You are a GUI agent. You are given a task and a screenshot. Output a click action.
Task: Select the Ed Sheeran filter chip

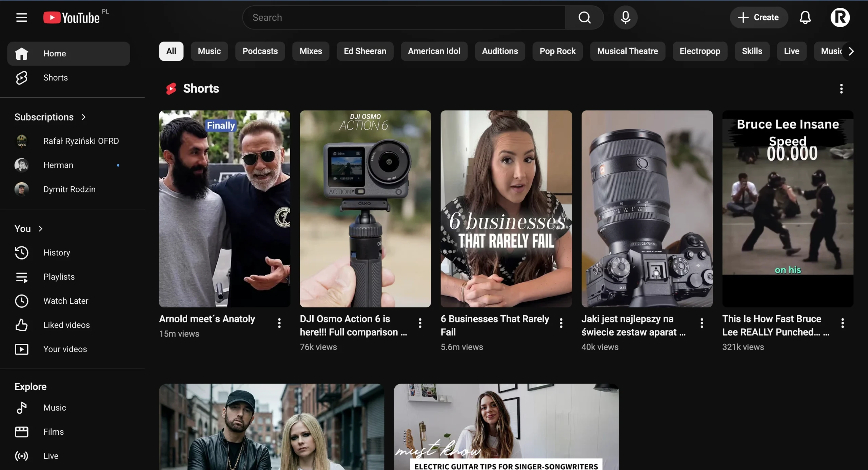click(365, 51)
